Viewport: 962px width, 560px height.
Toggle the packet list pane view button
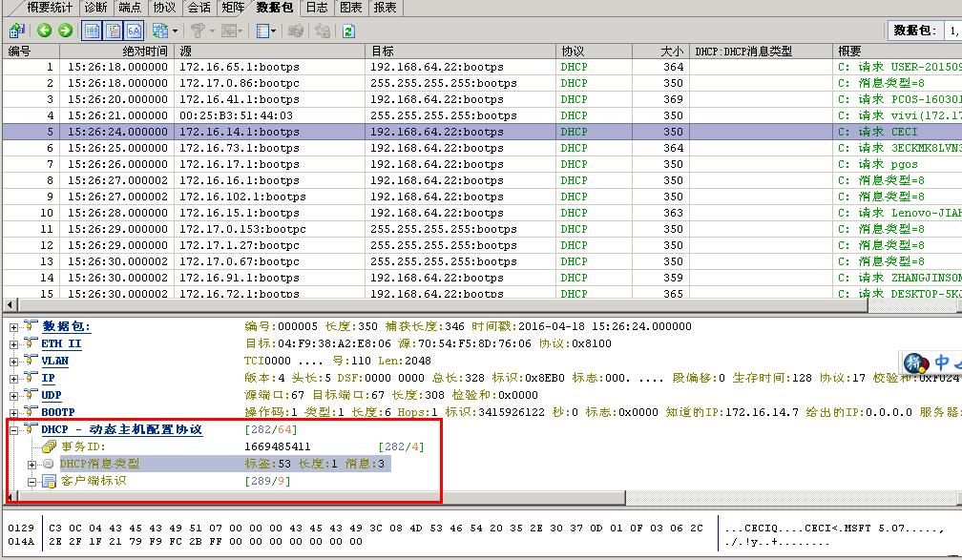93,31
